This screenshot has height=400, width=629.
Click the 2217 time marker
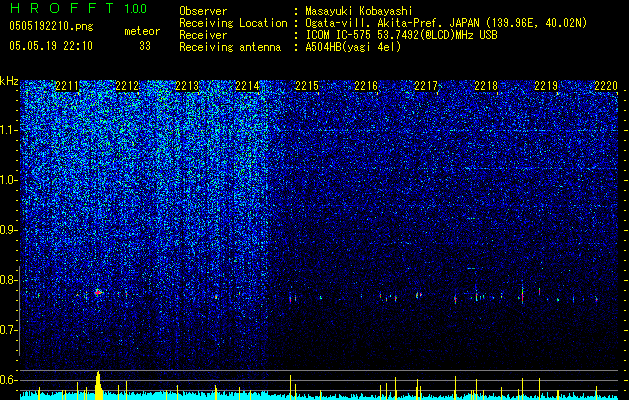tap(426, 86)
